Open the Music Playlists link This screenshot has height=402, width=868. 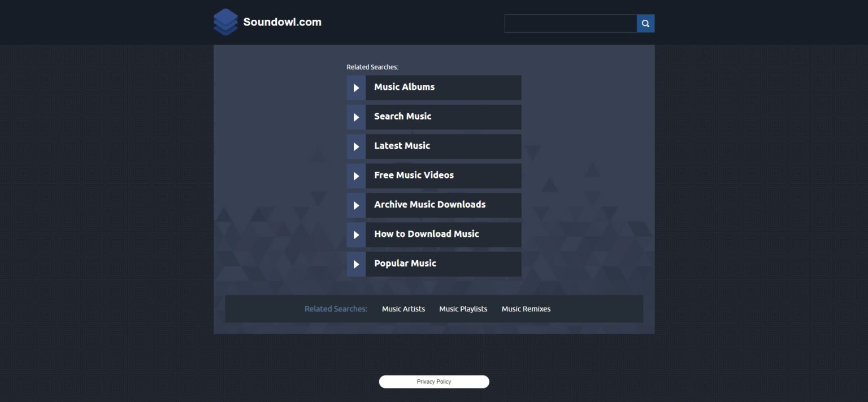tap(463, 309)
